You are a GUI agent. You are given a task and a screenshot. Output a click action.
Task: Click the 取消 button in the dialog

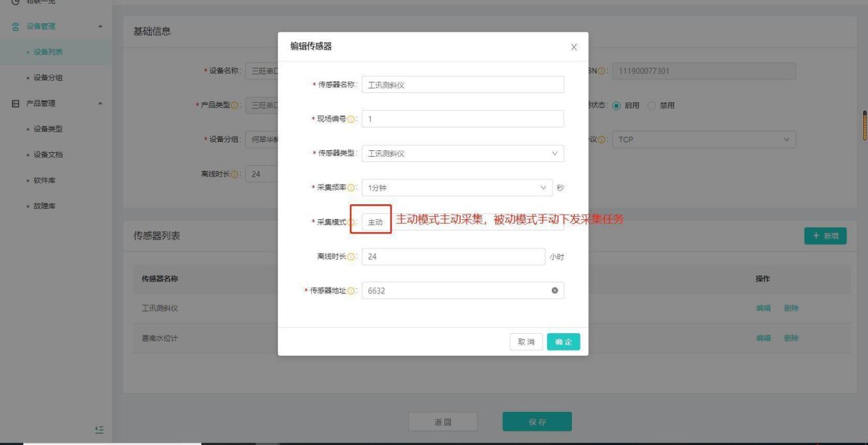coord(526,342)
